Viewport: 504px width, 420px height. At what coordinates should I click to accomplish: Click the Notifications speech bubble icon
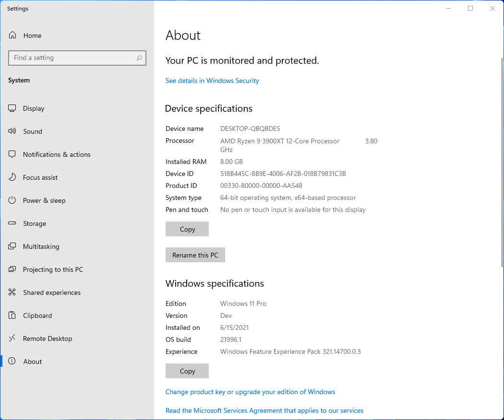[12, 154]
